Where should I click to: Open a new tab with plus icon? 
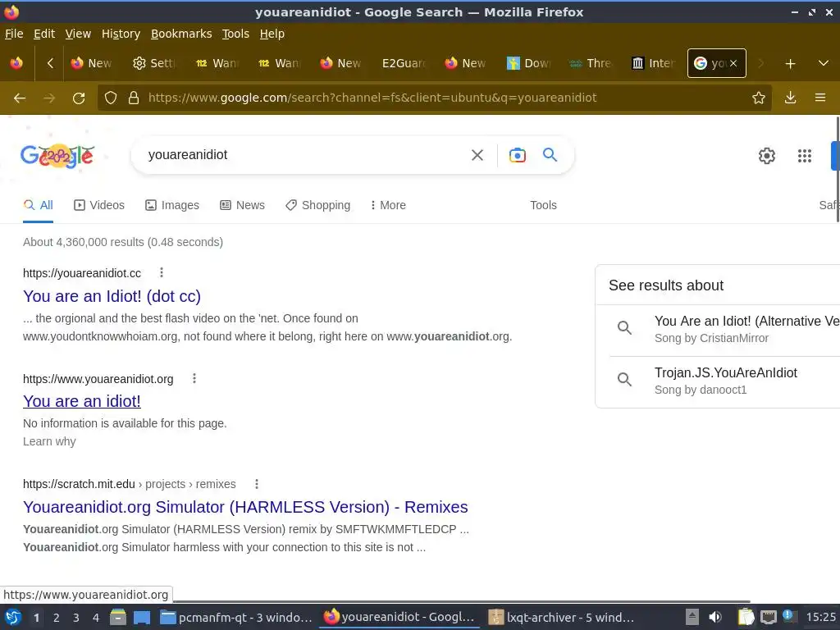(790, 64)
